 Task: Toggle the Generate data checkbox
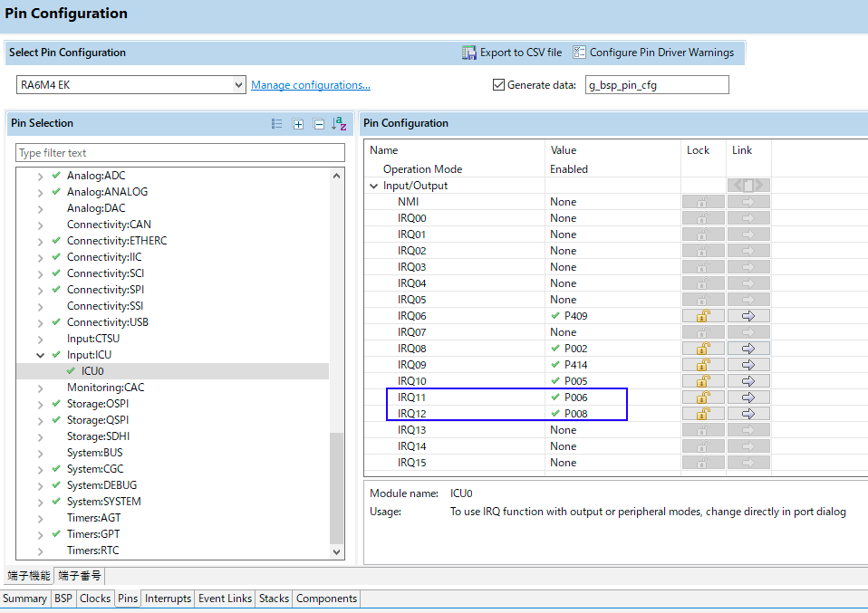point(498,85)
